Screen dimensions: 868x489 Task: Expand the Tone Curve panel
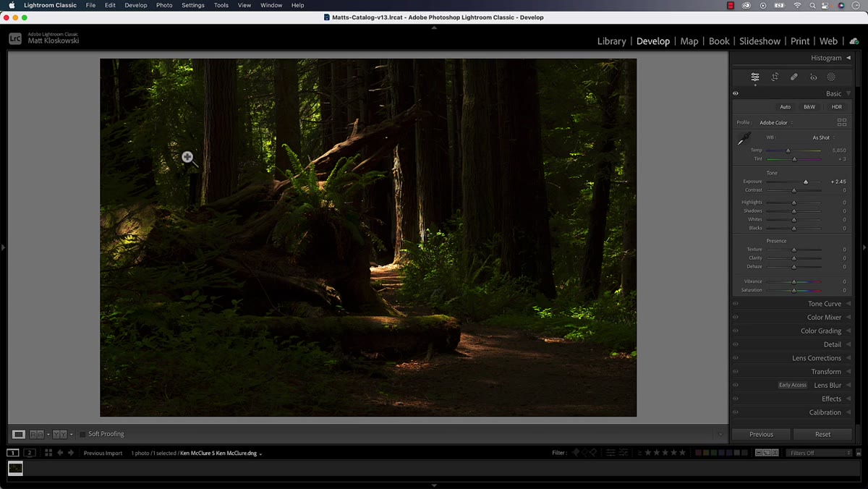(848, 304)
